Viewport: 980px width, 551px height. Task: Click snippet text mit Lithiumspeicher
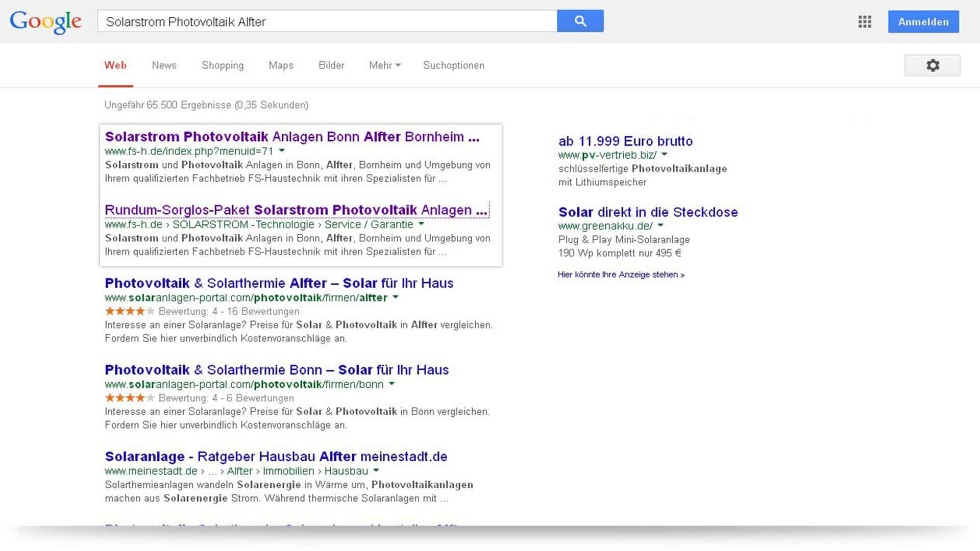pos(602,182)
